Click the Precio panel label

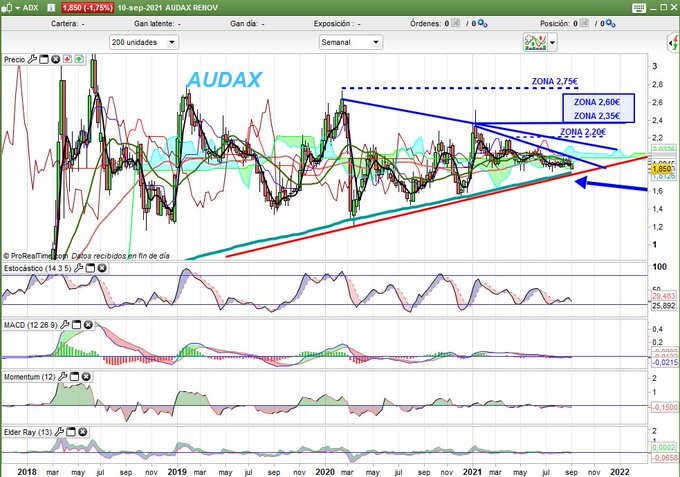[x=14, y=60]
